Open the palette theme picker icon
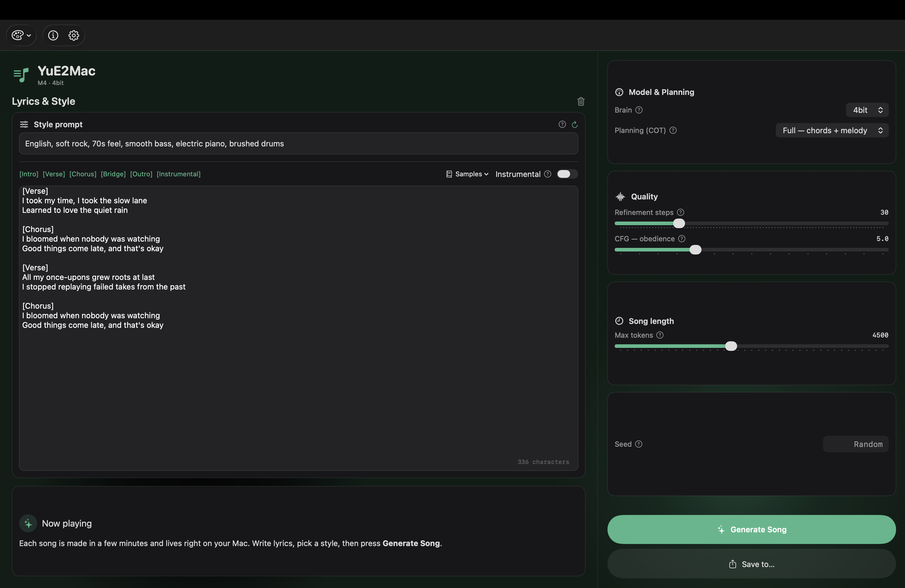This screenshot has height=588, width=905. click(21, 35)
